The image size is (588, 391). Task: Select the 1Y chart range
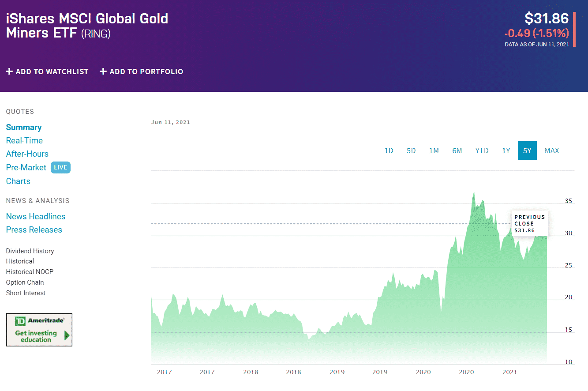pos(506,151)
